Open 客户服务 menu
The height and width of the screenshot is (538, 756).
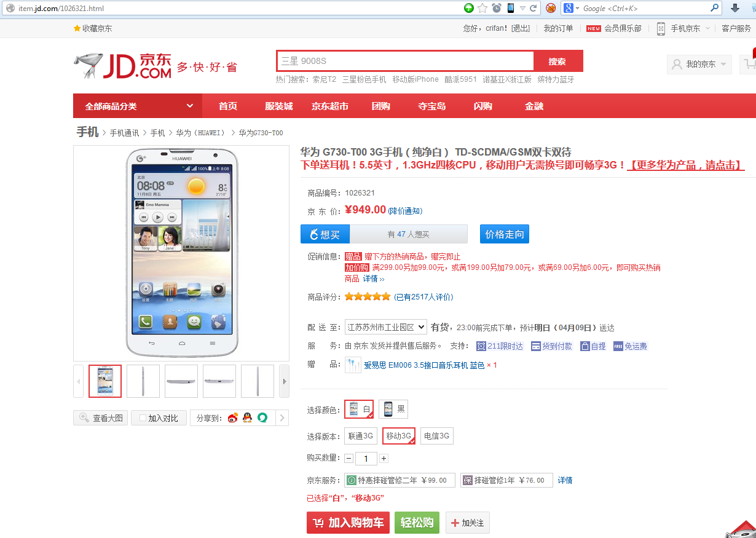tap(736, 28)
